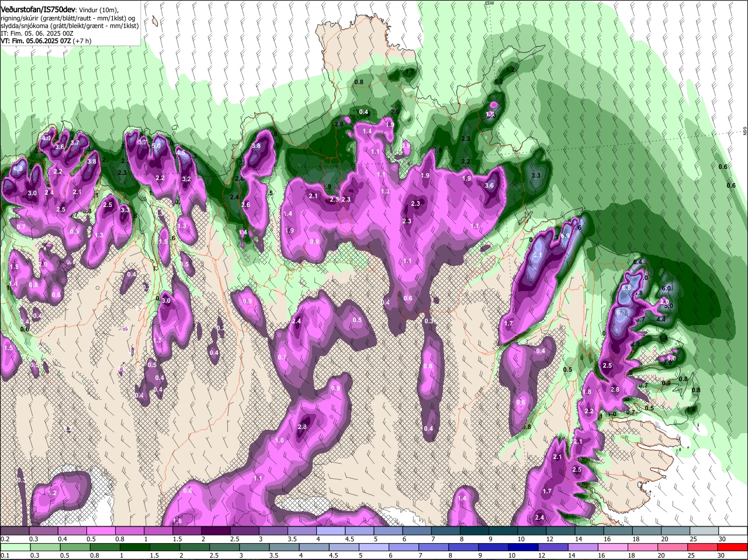Select the darkest purple snow swatch labeled 2
The image size is (748, 560).
216,530
